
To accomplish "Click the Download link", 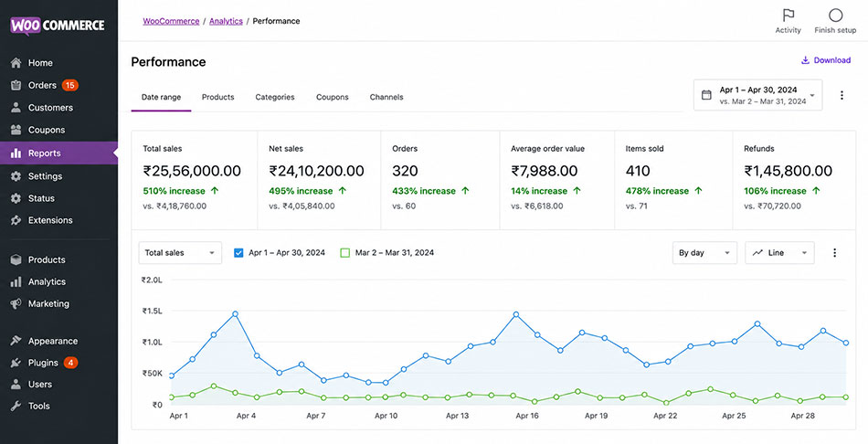I will point(826,60).
